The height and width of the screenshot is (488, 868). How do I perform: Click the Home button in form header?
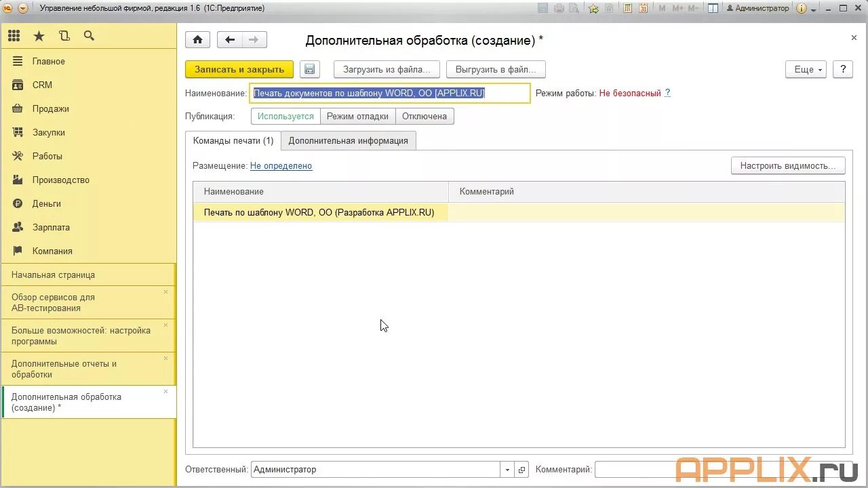pos(197,40)
